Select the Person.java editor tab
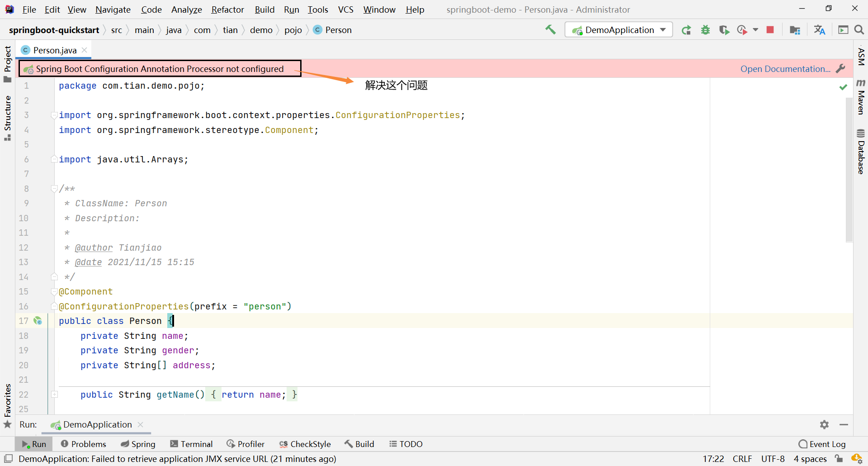Image resolution: width=868 pixels, height=466 pixels. point(53,50)
